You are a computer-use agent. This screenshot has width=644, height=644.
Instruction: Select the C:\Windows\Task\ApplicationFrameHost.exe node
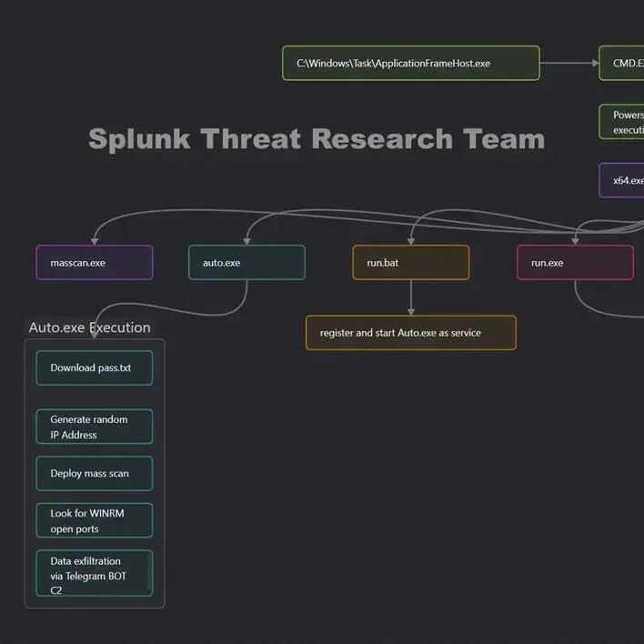pos(411,64)
